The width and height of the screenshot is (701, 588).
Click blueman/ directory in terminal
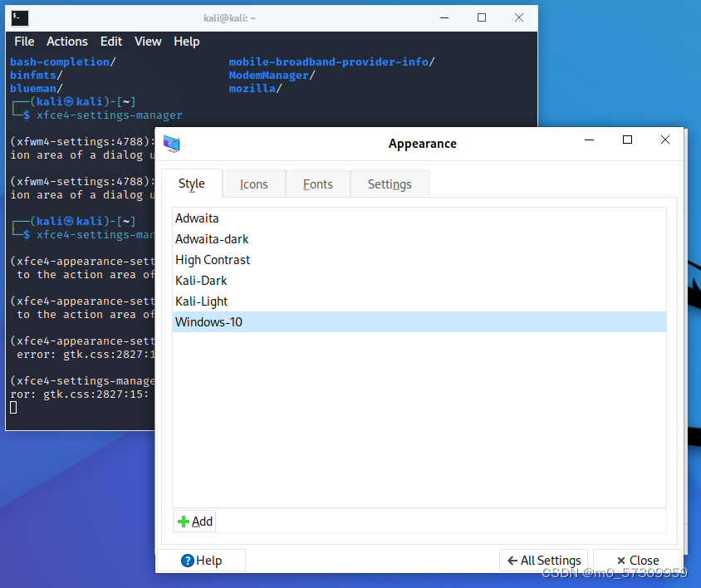[x=37, y=89]
